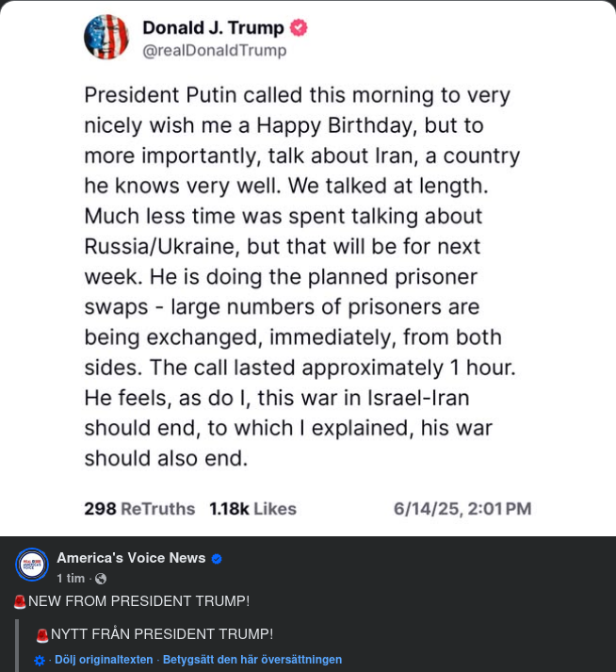The image size is (616, 672).
Task: Click Donald J. Trump's avatar in the image
Action: tap(106, 38)
